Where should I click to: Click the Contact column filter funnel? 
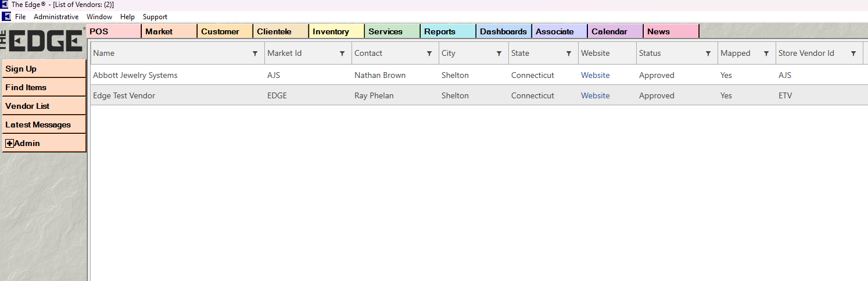point(429,54)
